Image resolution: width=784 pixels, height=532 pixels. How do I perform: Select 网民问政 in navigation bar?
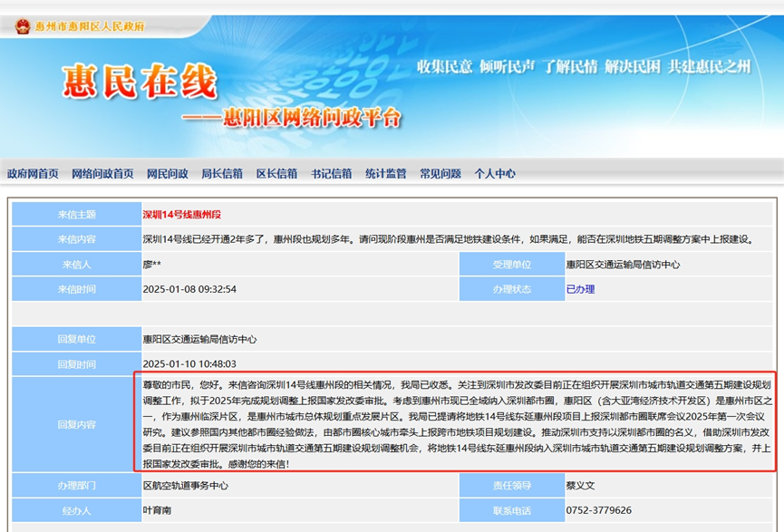click(168, 173)
